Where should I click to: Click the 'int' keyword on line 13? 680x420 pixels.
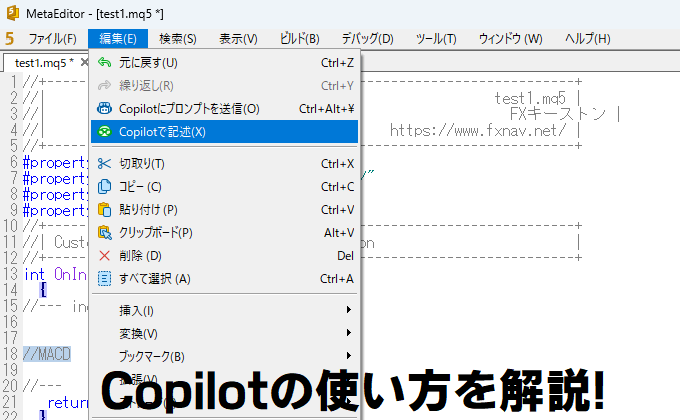coord(34,274)
